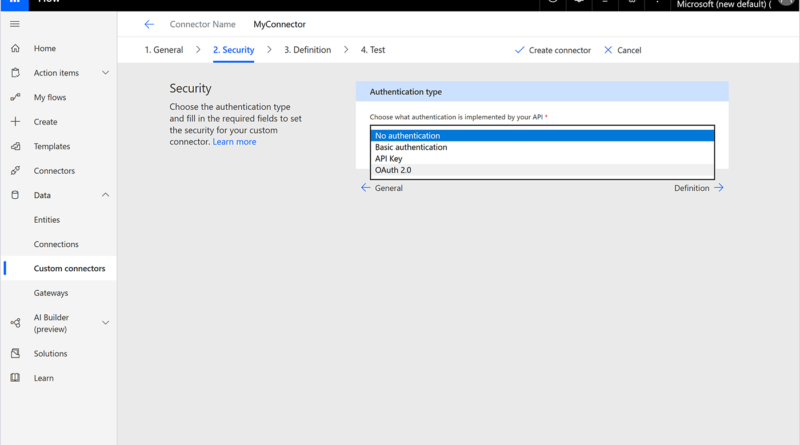Click the Create plus icon
The height and width of the screenshot is (445, 800).
pyautogui.click(x=15, y=121)
